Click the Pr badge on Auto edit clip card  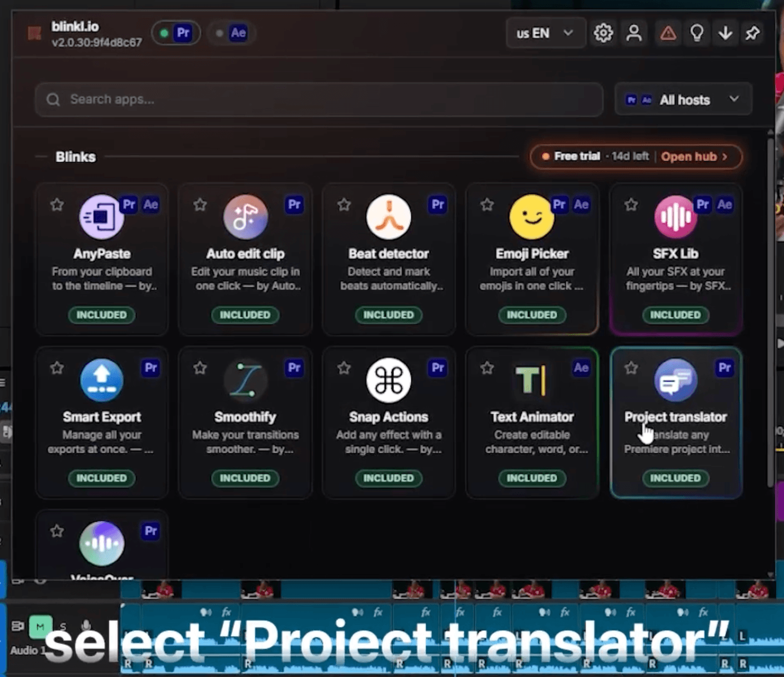click(294, 204)
